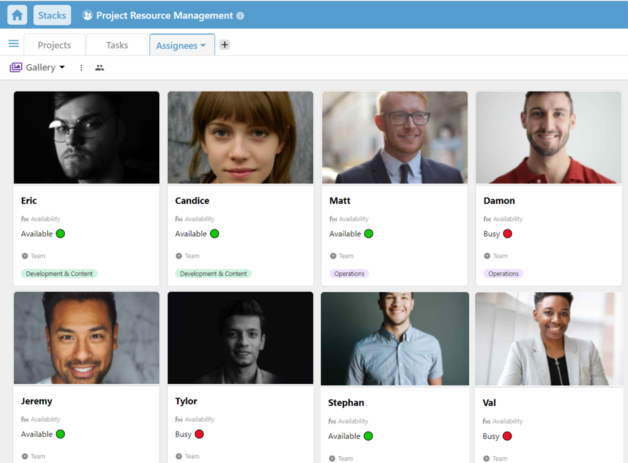628x463 pixels.
Task: Open Val's profile photo
Action: (548, 338)
